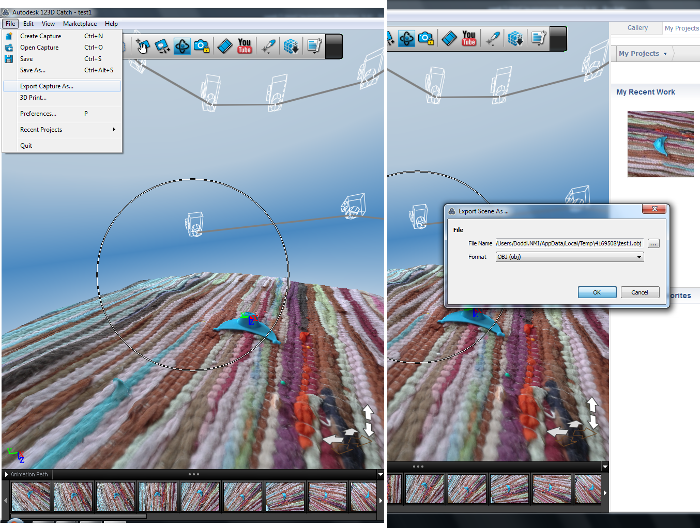Screen dimensions: 700x528
Task: Activate the orbit tool in the left window toolbar
Action: [182, 46]
